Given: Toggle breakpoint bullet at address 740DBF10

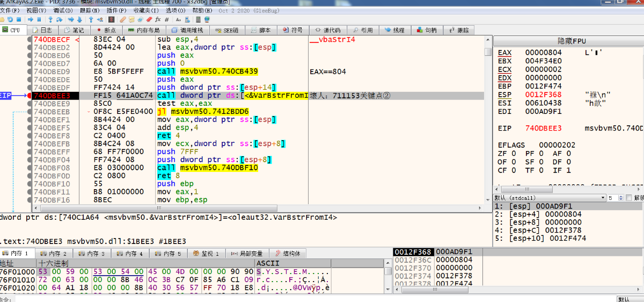Looking at the screenshot, I should click(x=30, y=184).
